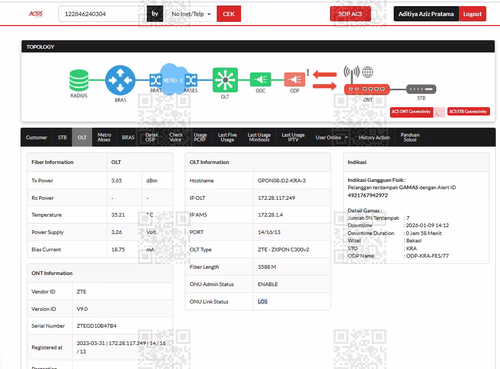500x369 pixels.
Task: Click the Fiber Length value 3588 M
Action: tap(267, 267)
